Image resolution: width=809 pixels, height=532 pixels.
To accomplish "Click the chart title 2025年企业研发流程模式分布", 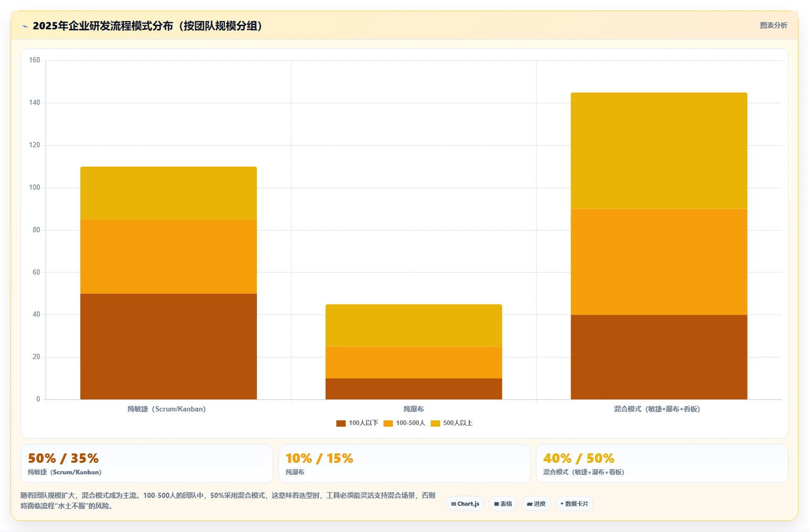I will (147, 26).
